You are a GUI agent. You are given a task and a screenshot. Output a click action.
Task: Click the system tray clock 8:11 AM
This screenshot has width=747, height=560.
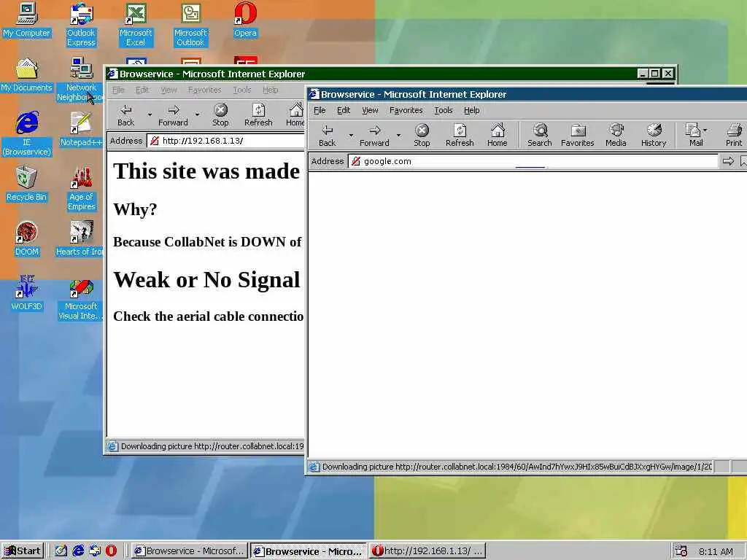716,551
